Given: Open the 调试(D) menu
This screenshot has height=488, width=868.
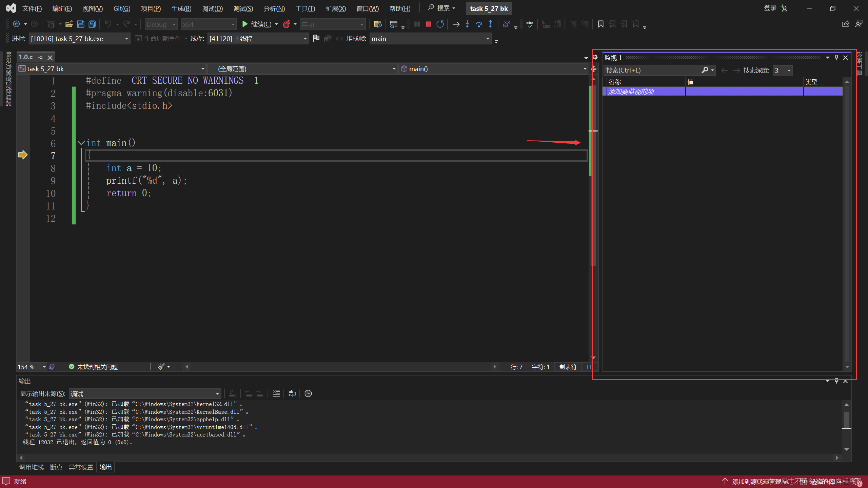Looking at the screenshot, I should [x=212, y=8].
